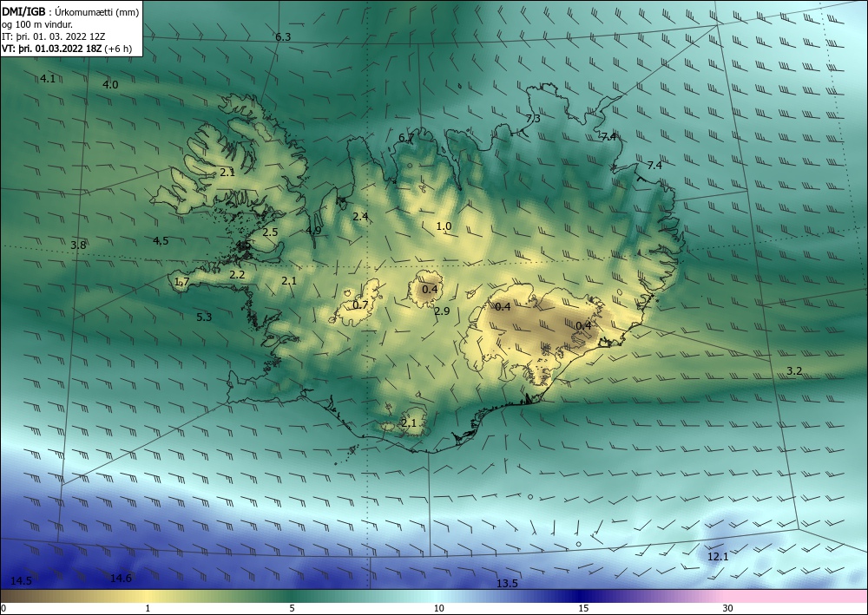Click the precipitation value '14.6'

coord(121,578)
